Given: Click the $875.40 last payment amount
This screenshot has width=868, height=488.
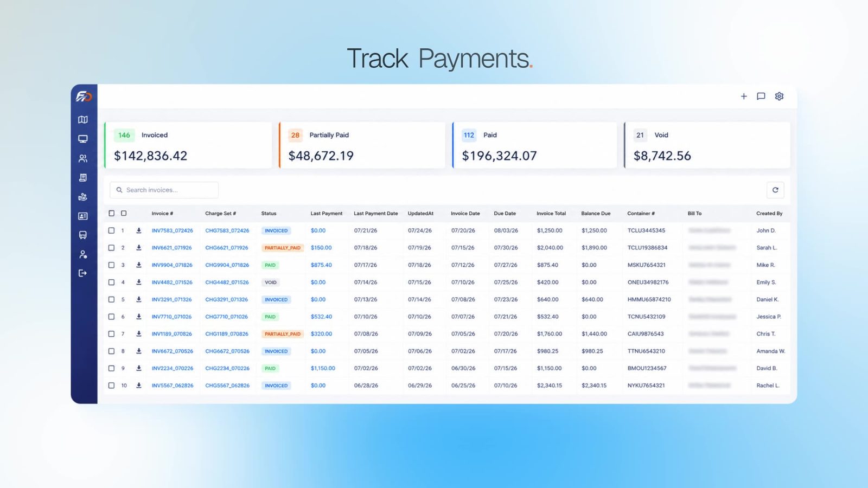Looking at the screenshot, I should pyautogui.click(x=321, y=265).
